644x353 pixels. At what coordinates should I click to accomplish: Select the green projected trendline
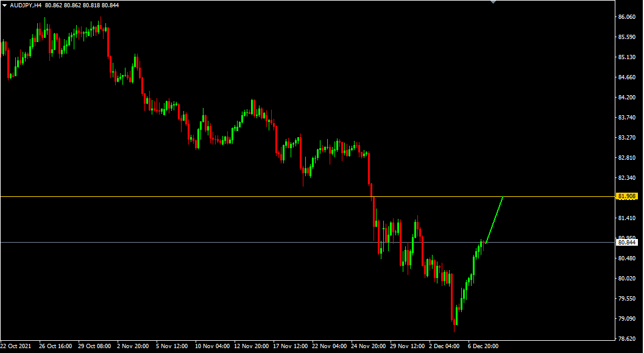(495, 220)
